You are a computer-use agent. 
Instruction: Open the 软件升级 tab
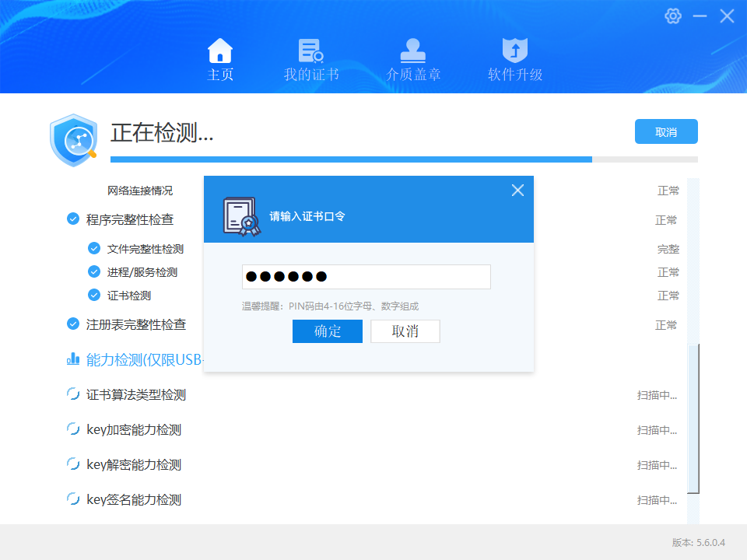pos(515,60)
